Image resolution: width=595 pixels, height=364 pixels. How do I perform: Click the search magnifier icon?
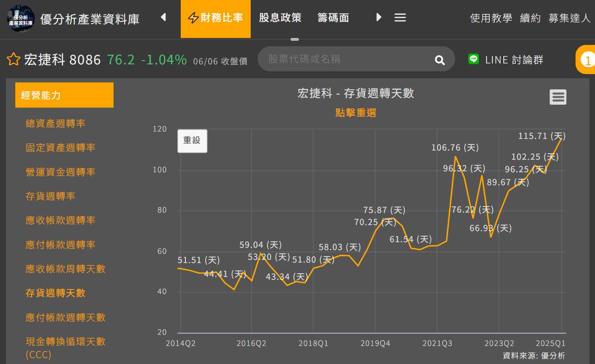click(x=440, y=60)
